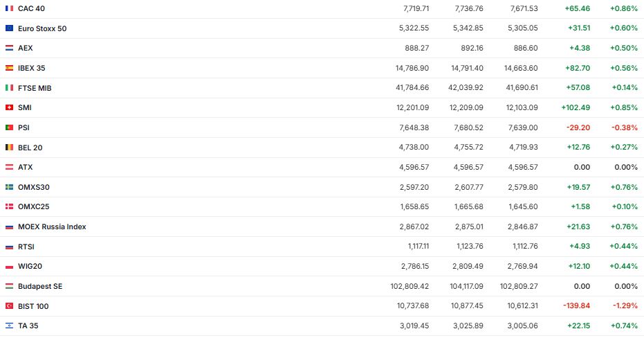644x338 pixels.
Task: Select the RTSI index link
Action: click(26, 247)
